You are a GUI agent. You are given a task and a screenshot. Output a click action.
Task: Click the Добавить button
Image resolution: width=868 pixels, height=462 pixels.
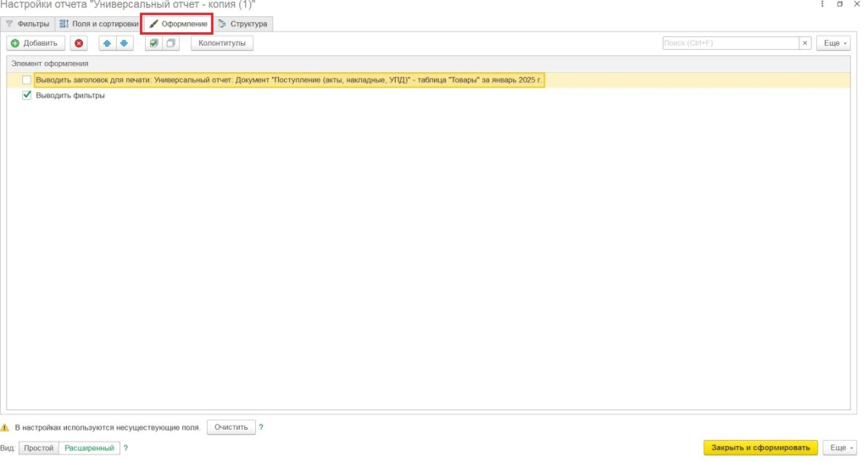pos(35,43)
